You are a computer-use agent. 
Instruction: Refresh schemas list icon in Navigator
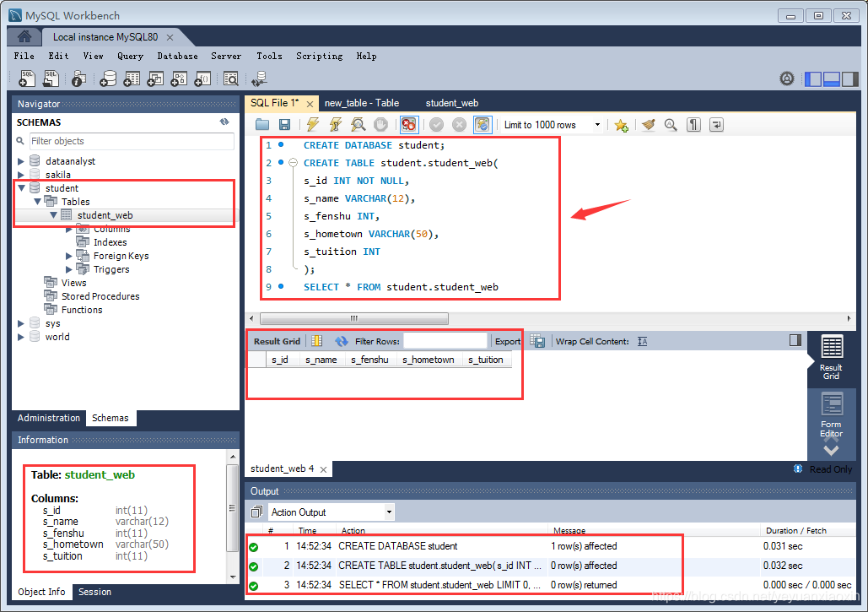point(224,122)
